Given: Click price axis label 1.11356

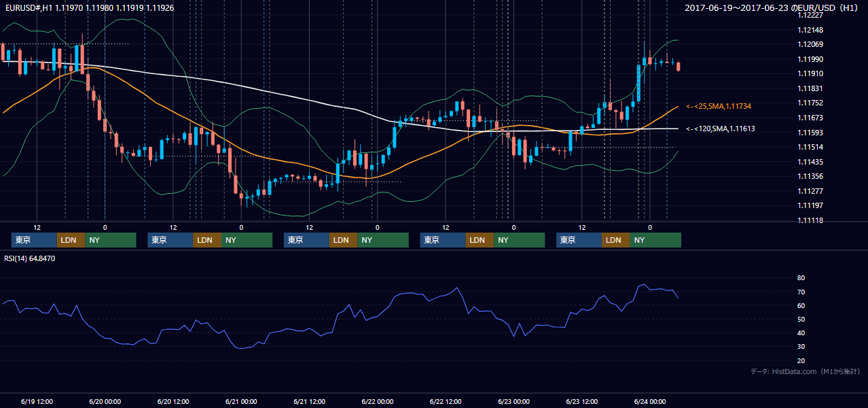Looking at the screenshot, I should pyautogui.click(x=811, y=176).
